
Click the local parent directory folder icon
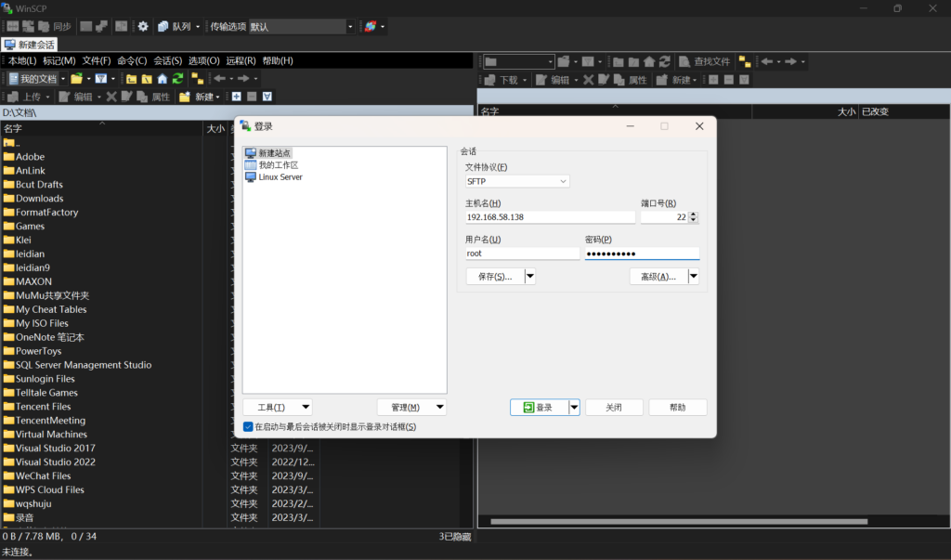pos(131,79)
